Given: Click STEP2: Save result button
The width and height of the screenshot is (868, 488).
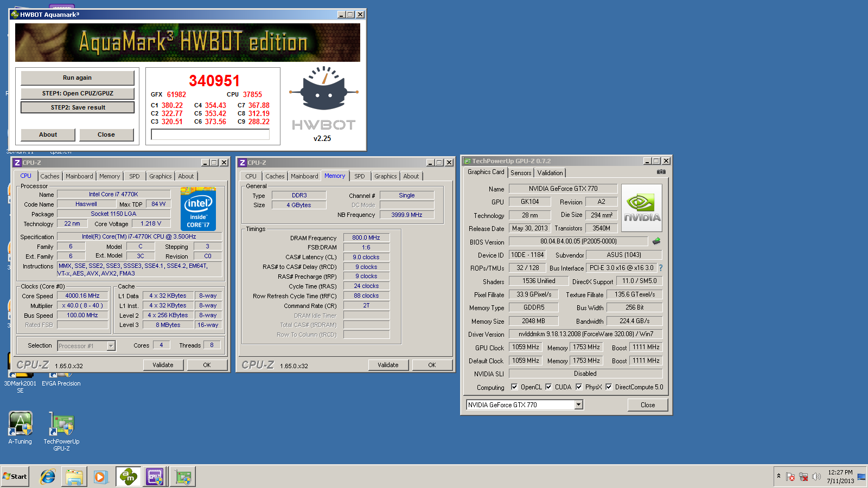Looking at the screenshot, I should click(x=78, y=107).
